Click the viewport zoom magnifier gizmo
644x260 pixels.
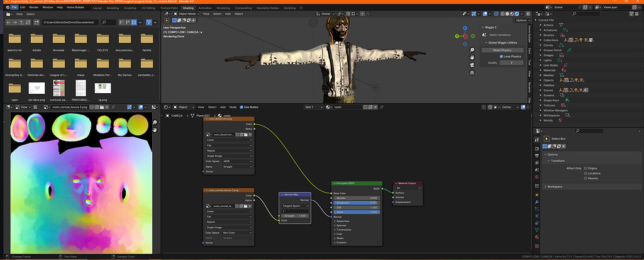coord(472,50)
